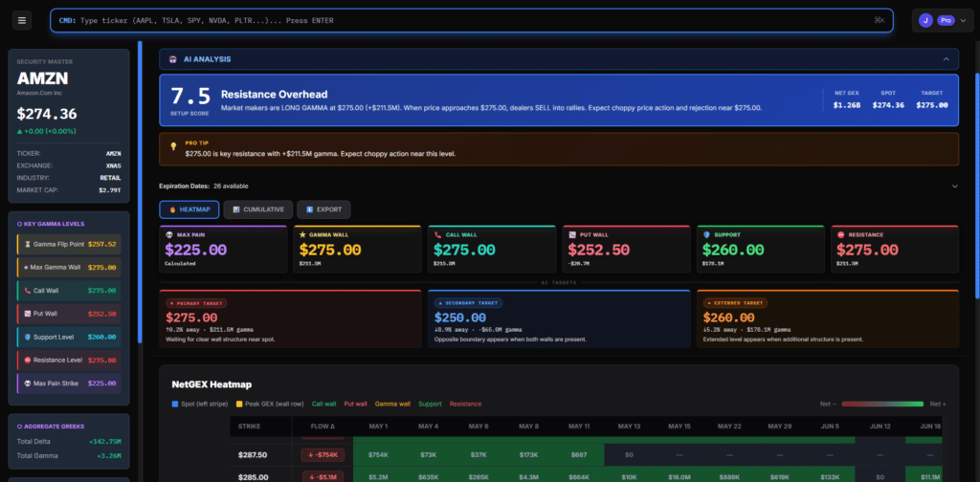Click the Pro badge
The image size is (980, 482).
947,21
